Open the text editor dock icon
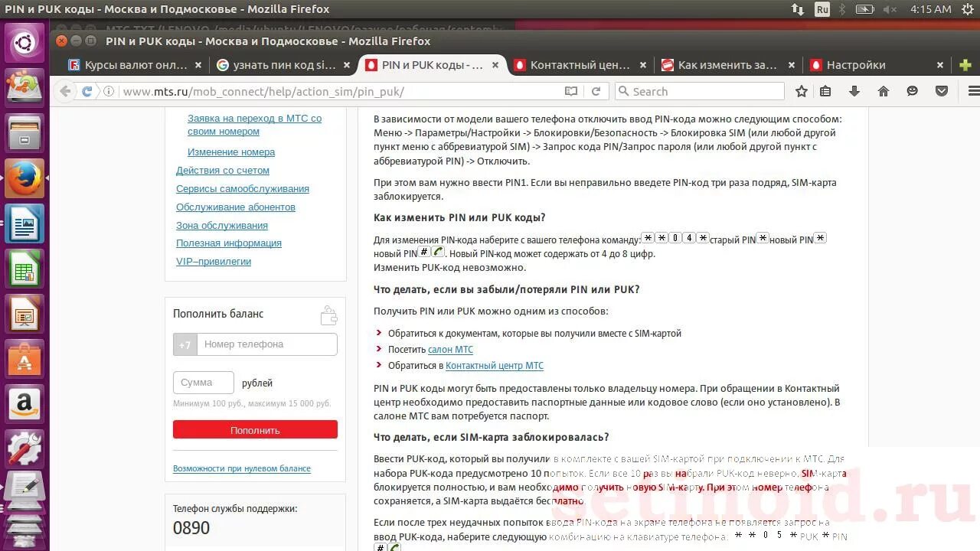This screenshot has height=551, width=980. pos(24,488)
